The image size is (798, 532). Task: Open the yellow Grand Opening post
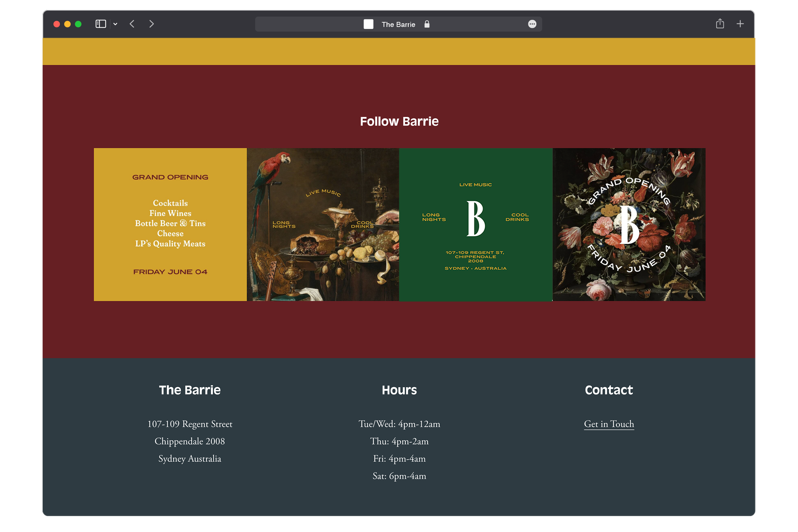pos(170,225)
